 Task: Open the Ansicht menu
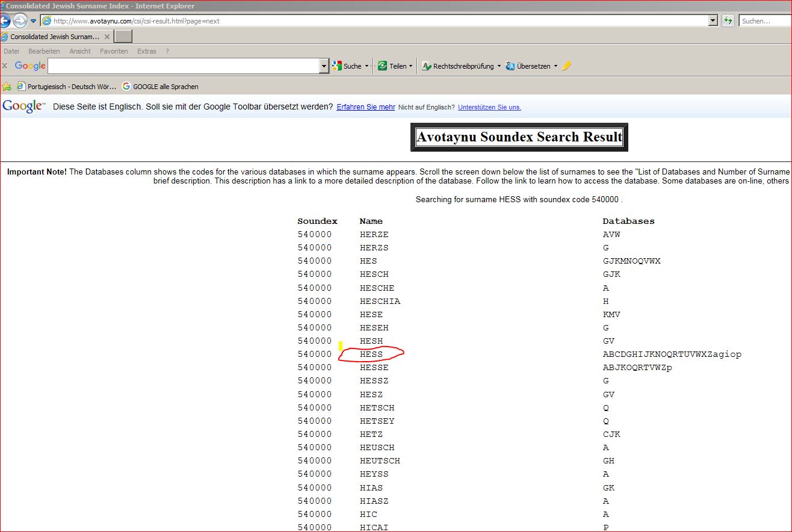80,51
